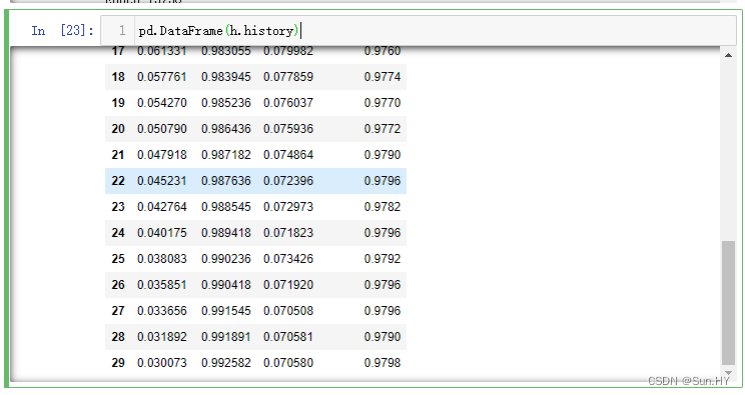Select row index 27

pyautogui.click(x=118, y=311)
